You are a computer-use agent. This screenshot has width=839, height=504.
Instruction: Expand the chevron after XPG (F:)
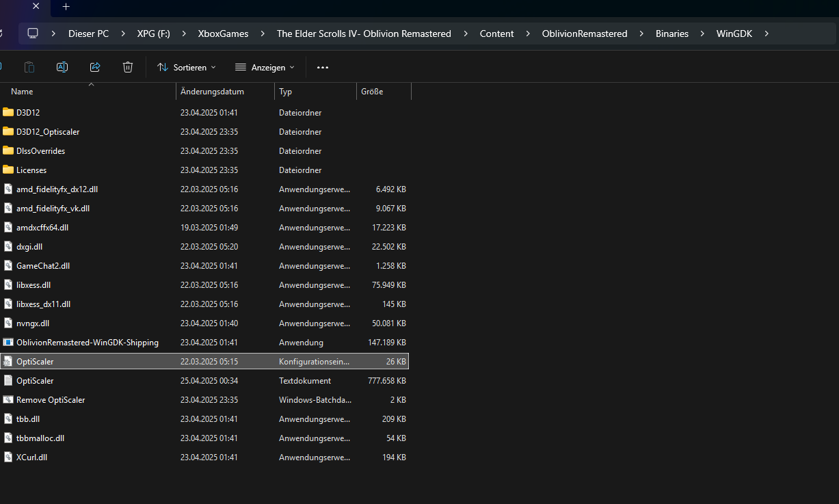(x=184, y=33)
